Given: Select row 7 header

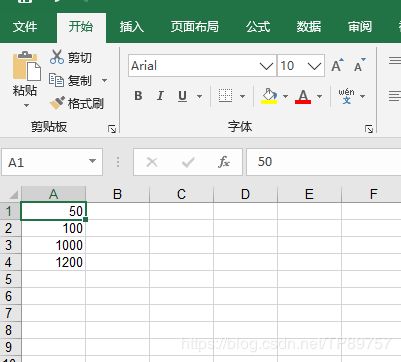Looking at the screenshot, I should click(x=10, y=313).
